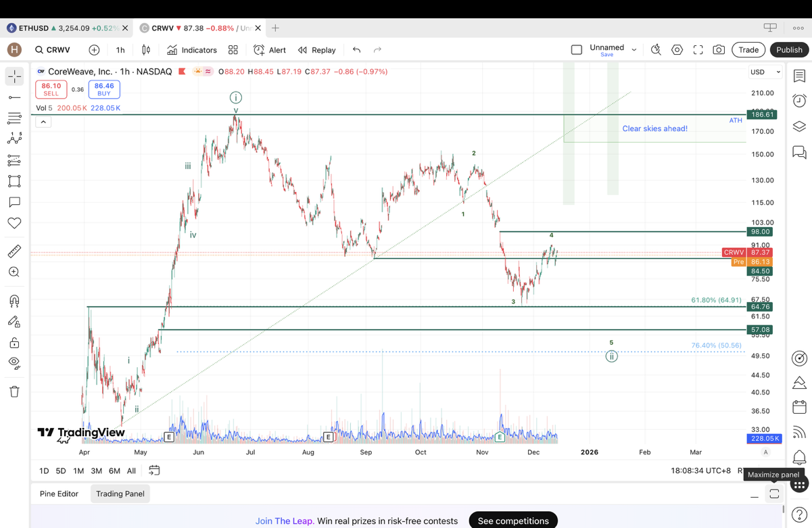Viewport: 812px width, 528px height.
Task: Select the ruler measure tool
Action: pos(14,251)
